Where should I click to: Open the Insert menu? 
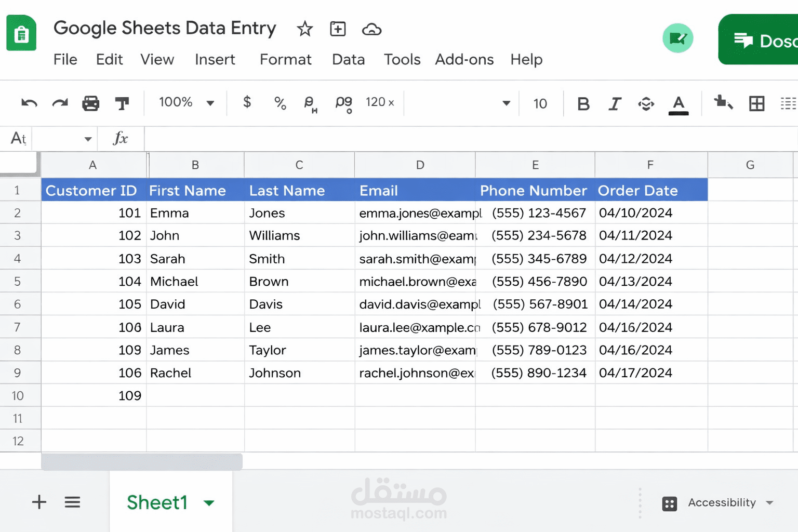tap(215, 60)
